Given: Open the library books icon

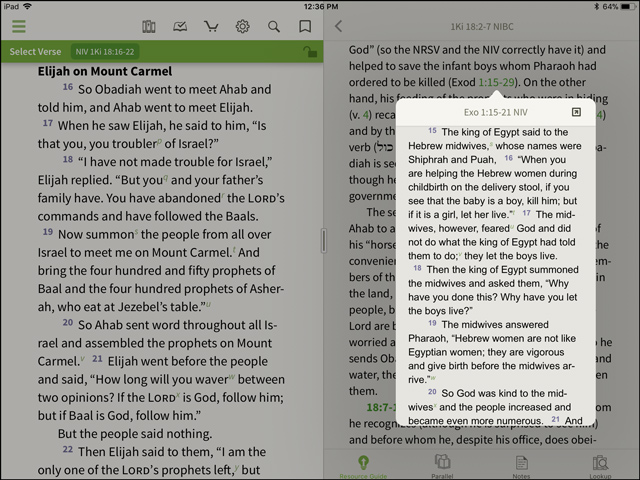Looking at the screenshot, I should click(149, 27).
